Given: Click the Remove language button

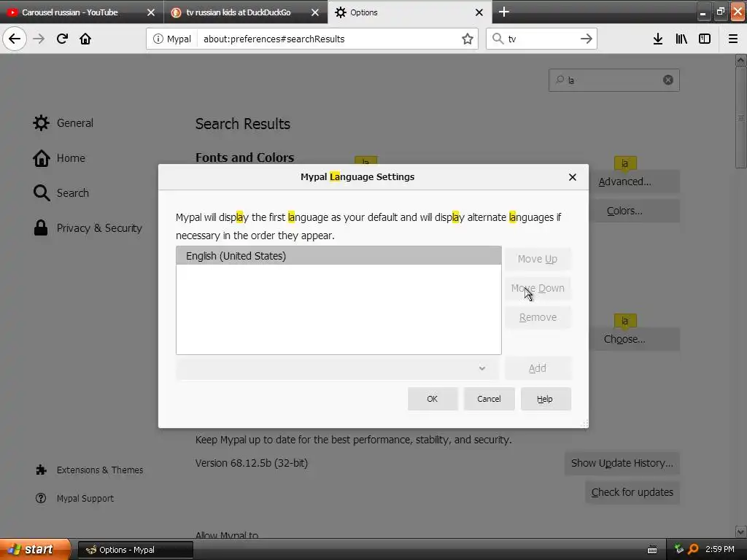Looking at the screenshot, I should 538,317.
